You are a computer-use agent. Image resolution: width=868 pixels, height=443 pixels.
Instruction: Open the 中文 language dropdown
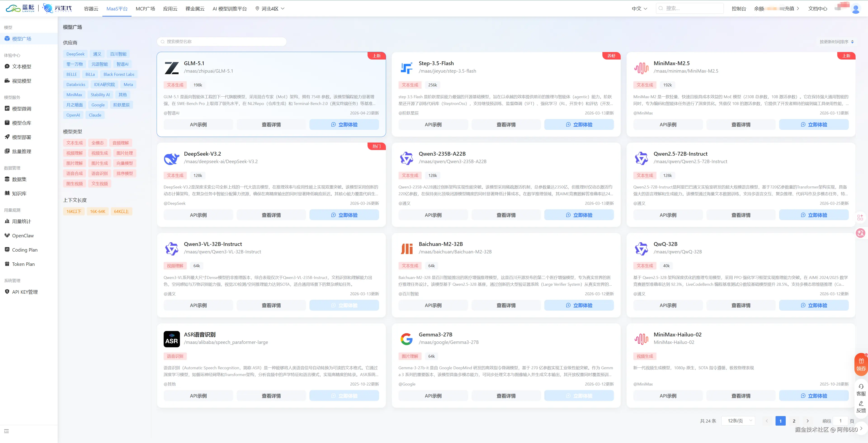click(639, 9)
